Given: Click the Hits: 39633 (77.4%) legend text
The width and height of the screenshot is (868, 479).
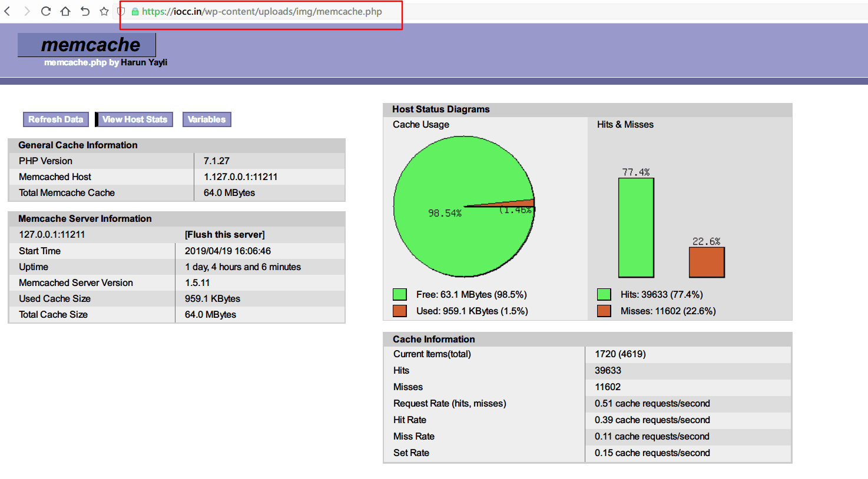Looking at the screenshot, I should click(661, 295).
